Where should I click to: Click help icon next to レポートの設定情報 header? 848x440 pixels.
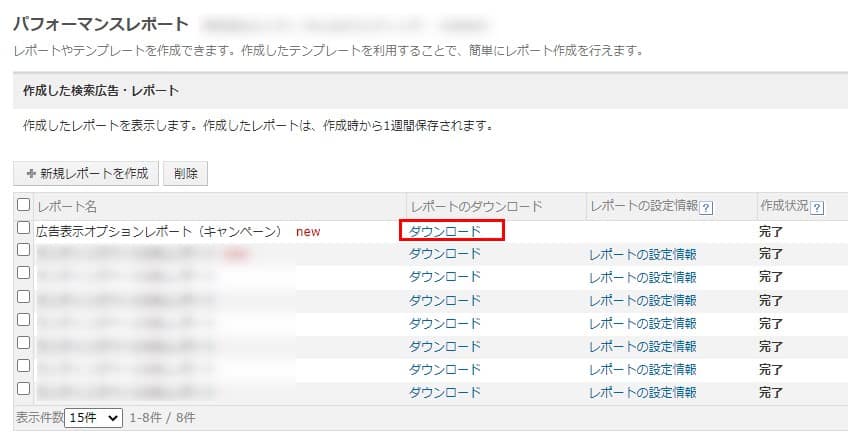coord(707,207)
